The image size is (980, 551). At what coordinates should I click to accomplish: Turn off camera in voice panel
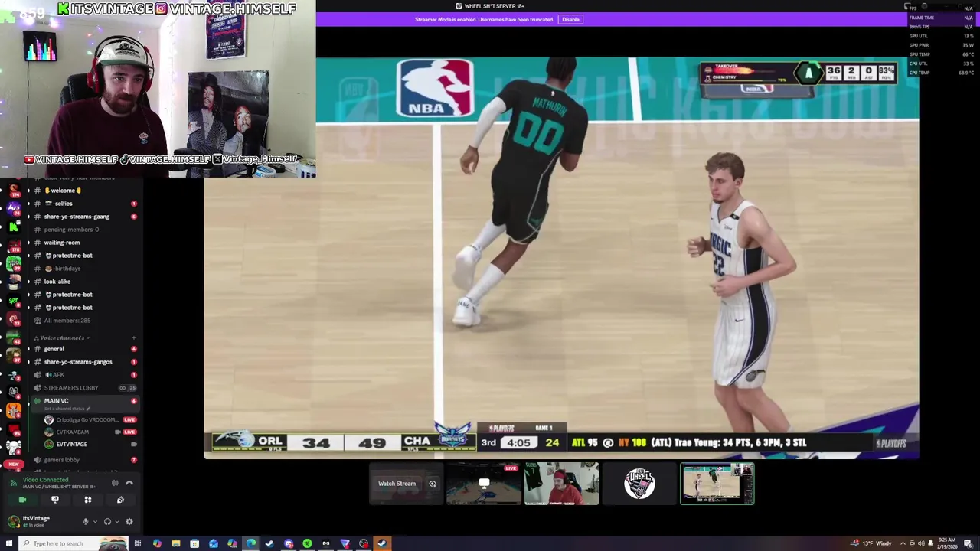point(22,500)
